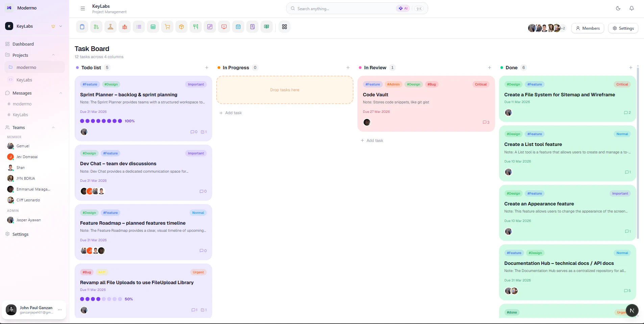
Task: Click the plus icon on In Progress column
Action: pyautogui.click(x=348, y=68)
